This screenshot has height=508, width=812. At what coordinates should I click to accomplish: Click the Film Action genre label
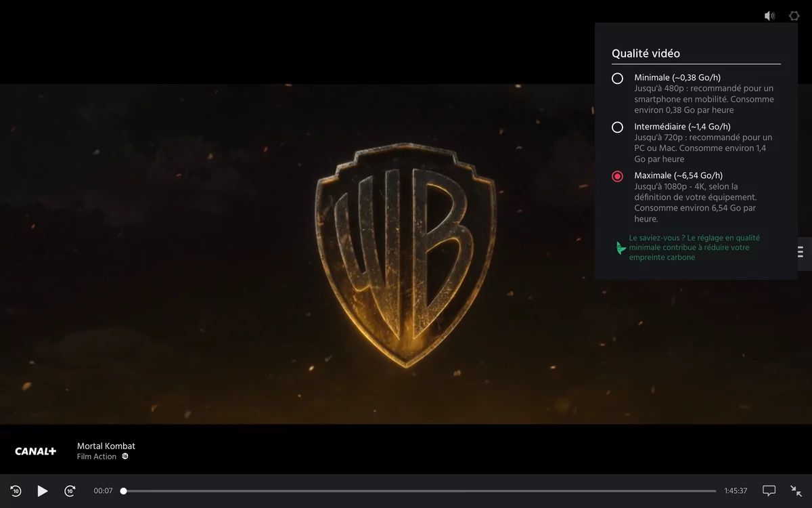(97, 457)
